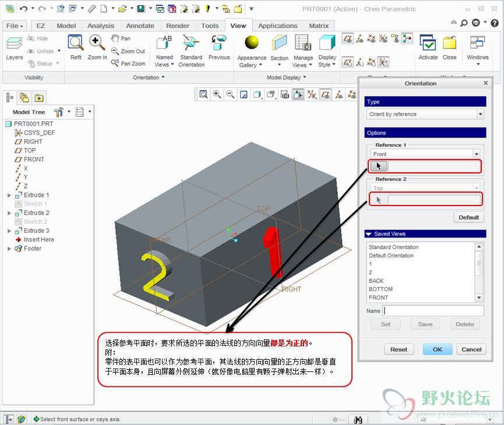Open Display Style options
This screenshot has height=425, width=504.
coord(327,51)
